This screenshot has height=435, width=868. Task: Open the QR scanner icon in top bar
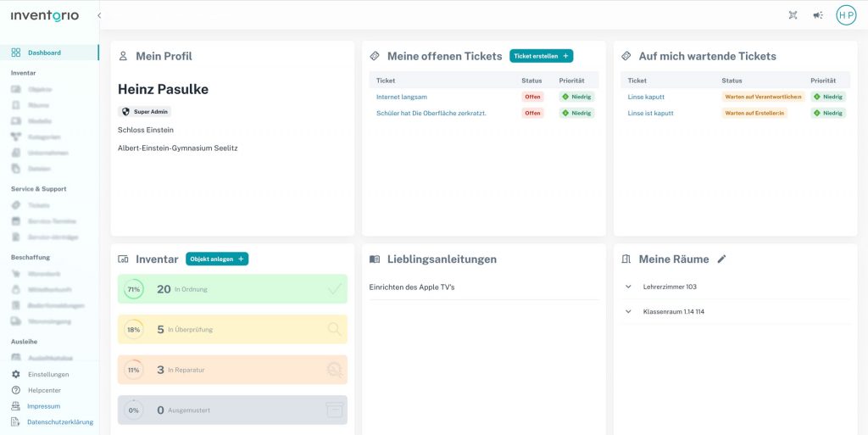click(793, 15)
